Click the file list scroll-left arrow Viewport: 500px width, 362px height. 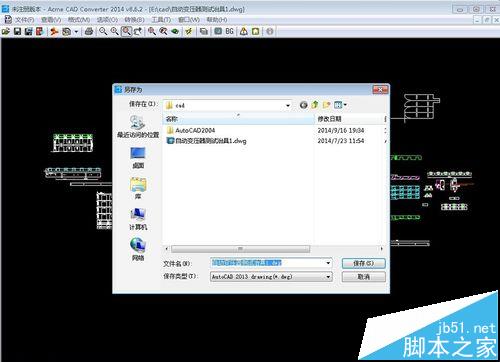click(x=167, y=249)
